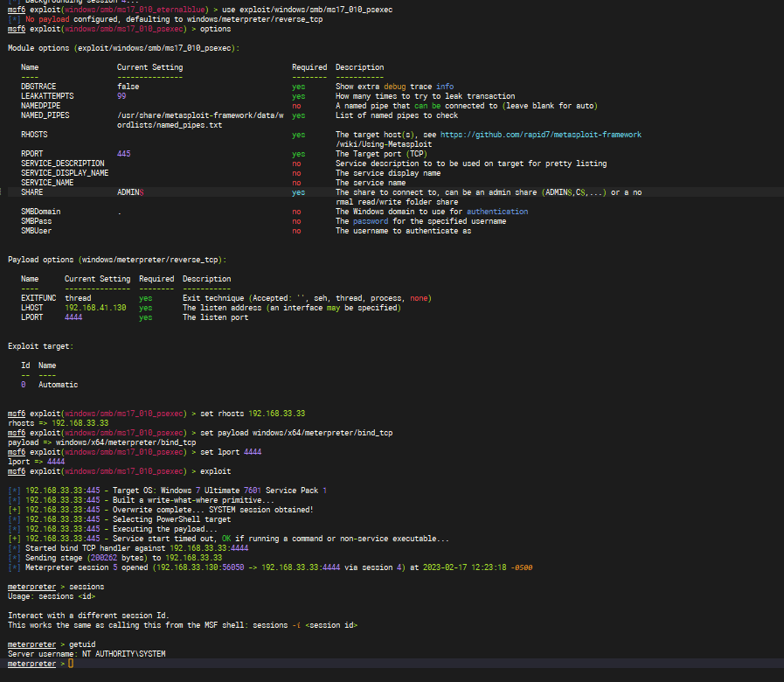Screen dimensions: 784x682
Task: Click SERVICE_DESCRIPTION option name
Action: 63,164
